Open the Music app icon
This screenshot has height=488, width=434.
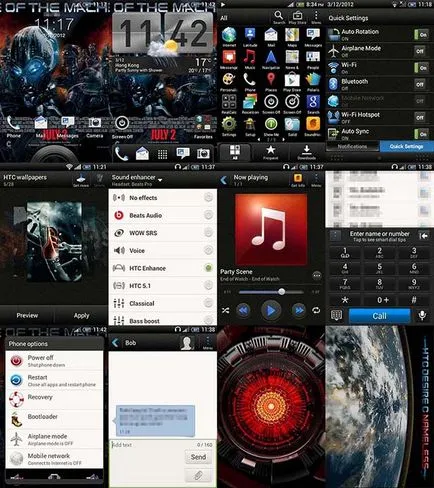pyautogui.click(x=249, y=57)
